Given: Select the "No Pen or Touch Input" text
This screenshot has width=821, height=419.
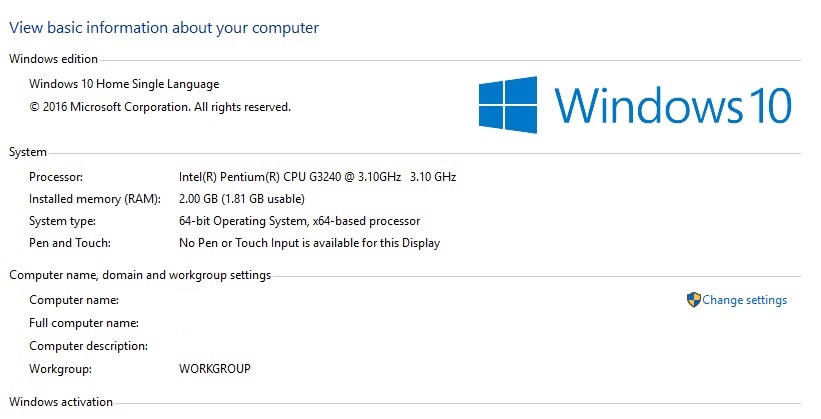Looking at the screenshot, I should pos(309,243).
